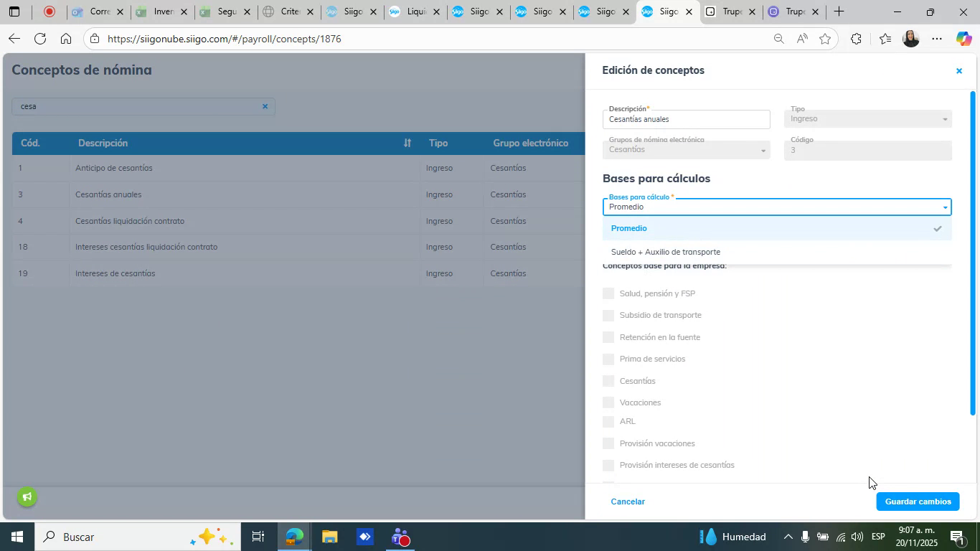This screenshot has width=980, height=551.
Task: Click the browser address bar URL
Action: coord(225,39)
